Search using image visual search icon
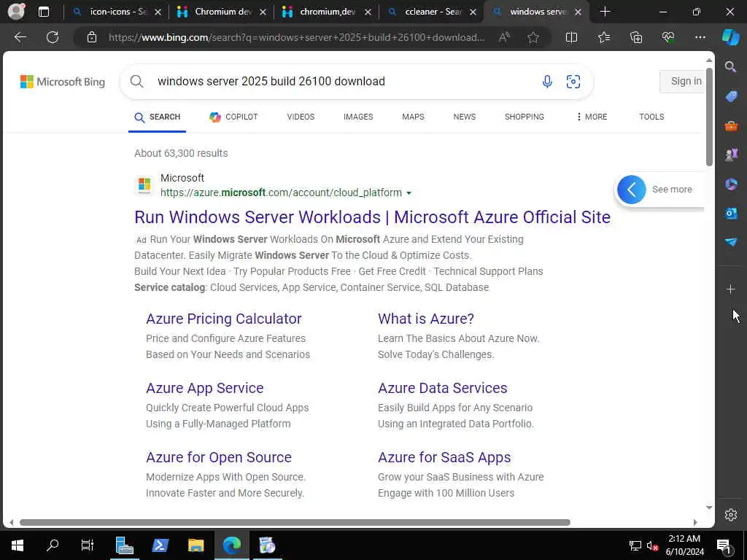 point(573,82)
